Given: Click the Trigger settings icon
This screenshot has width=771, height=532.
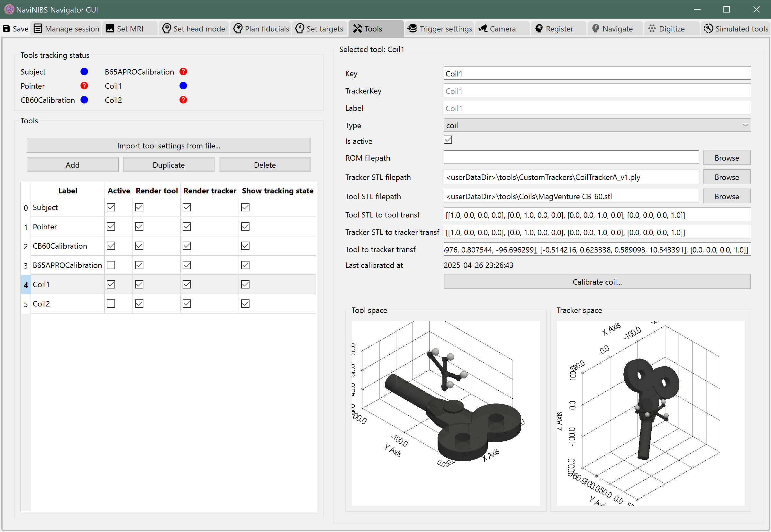Looking at the screenshot, I should tap(413, 29).
